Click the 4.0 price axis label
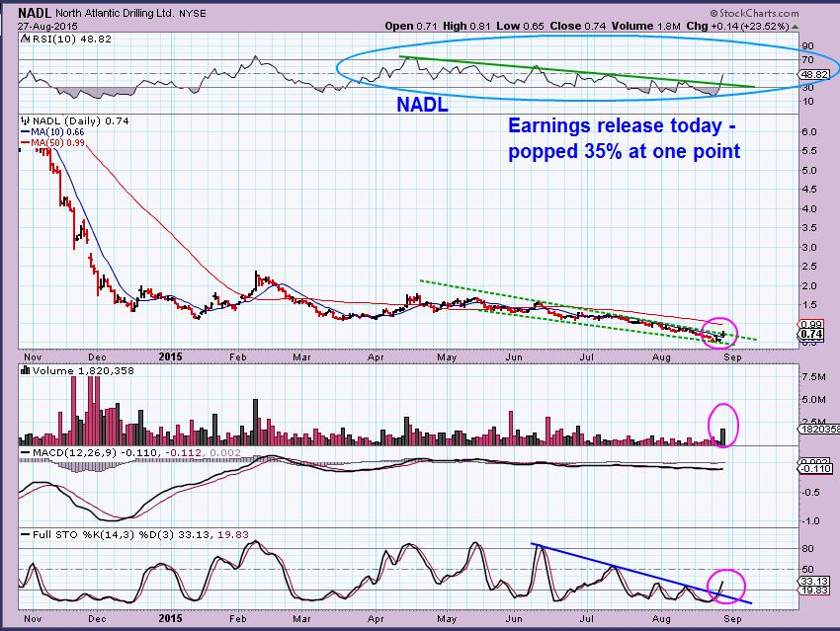The image size is (840, 631). tap(809, 208)
